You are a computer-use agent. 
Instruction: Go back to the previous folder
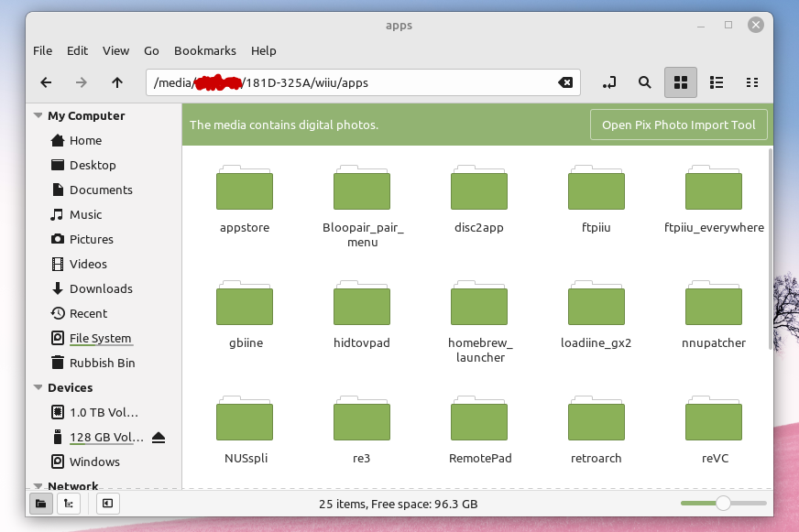(x=46, y=82)
